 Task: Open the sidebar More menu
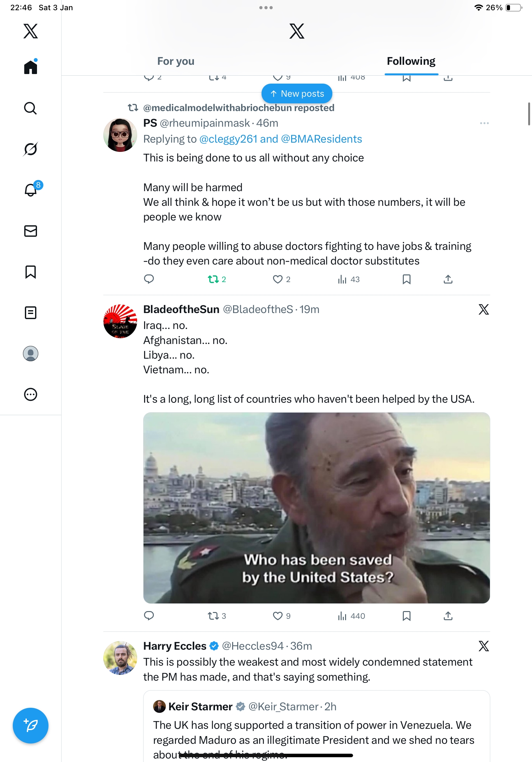(x=31, y=394)
